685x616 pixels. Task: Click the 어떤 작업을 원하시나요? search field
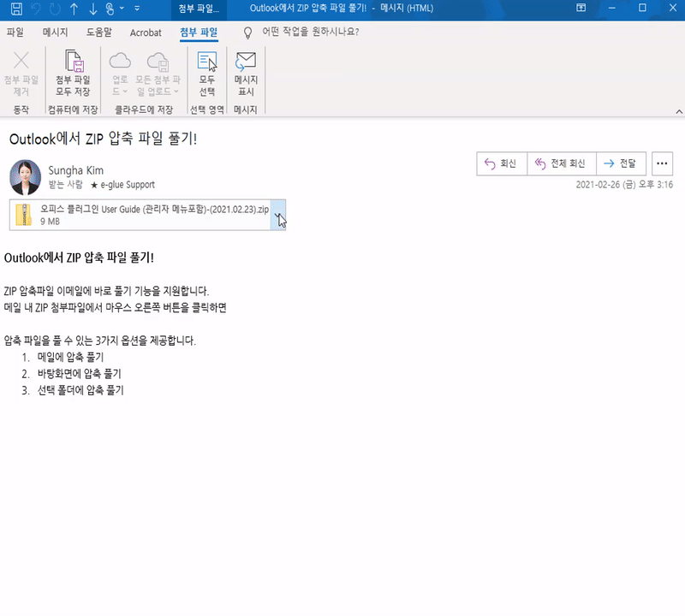(x=310, y=32)
